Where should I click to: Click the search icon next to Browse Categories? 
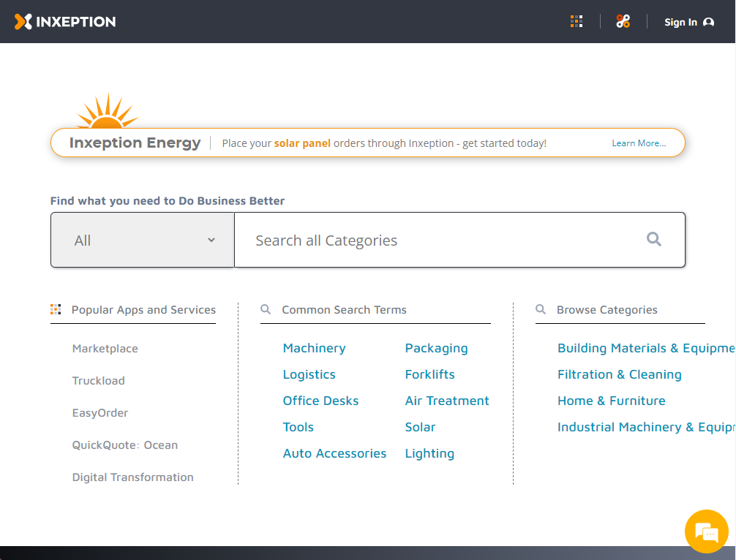click(x=539, y=309)
